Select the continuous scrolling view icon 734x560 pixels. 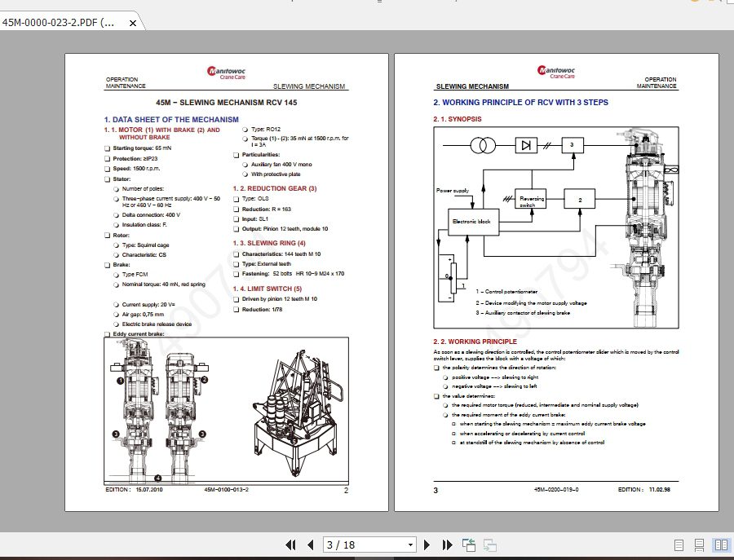697,545
